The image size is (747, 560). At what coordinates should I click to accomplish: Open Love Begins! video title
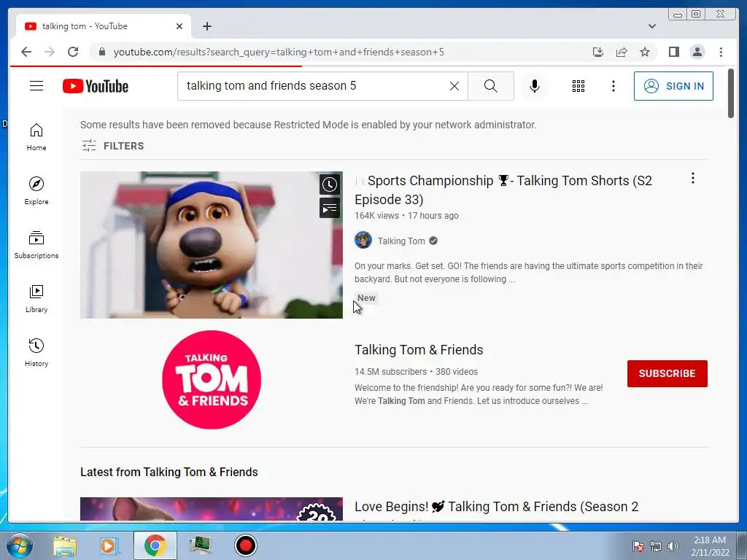(x=496, y=507)
